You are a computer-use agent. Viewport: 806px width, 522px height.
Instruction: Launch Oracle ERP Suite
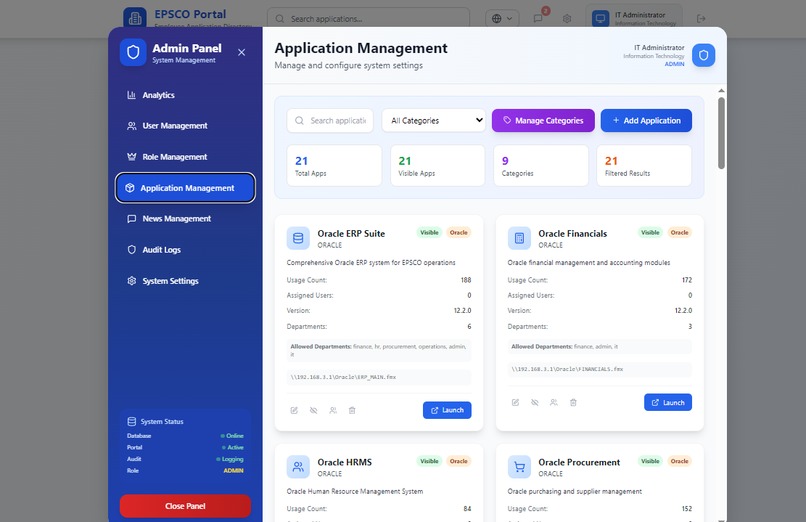(447, 410)
